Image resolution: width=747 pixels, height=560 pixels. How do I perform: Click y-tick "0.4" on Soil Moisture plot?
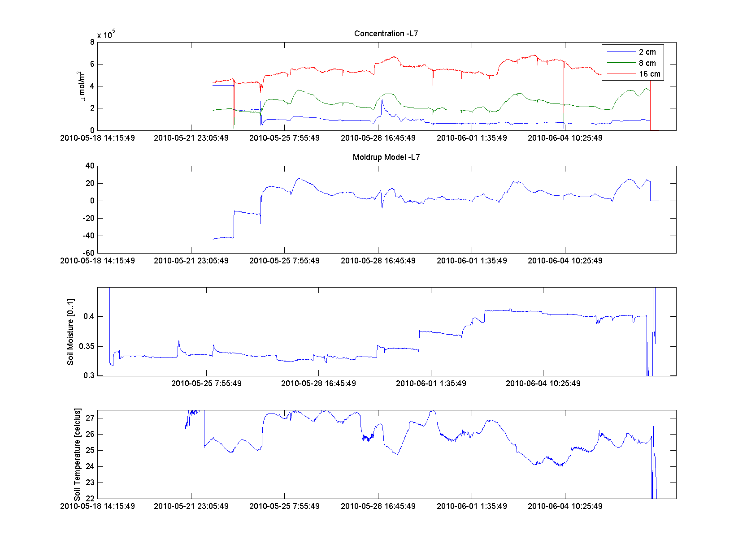click(x=89, y=316)
